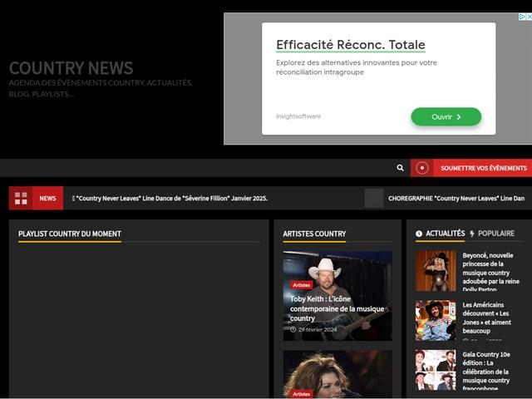Click the Gala Country 10e édition thumbnail
Screen dimensions: 532x399
436,370
